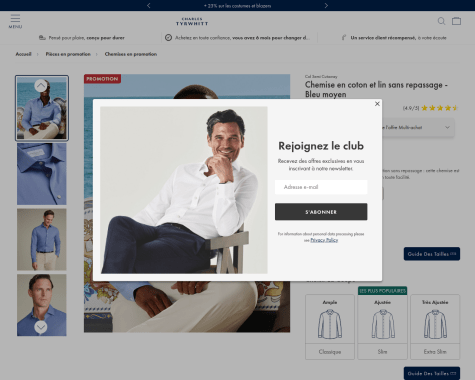Select the Ample Classique fit
Viewport: 475px width, 380px height.
pyautogui.click(x=330, y=327)
